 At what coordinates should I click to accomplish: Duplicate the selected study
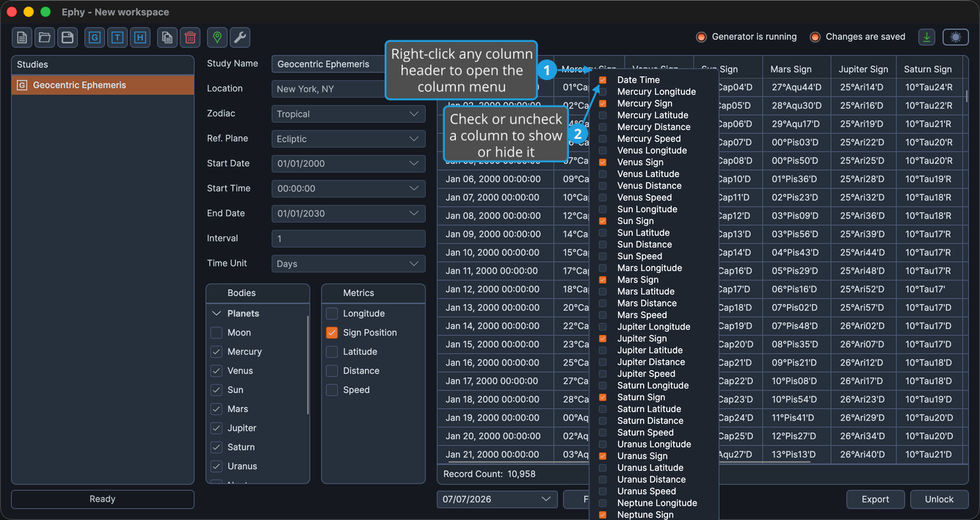click(167, 37)
